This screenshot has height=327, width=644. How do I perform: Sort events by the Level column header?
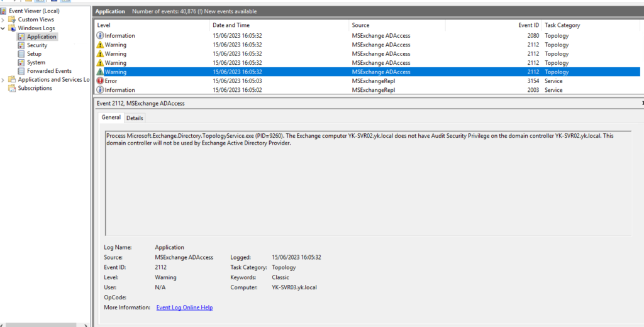[151, 25]
